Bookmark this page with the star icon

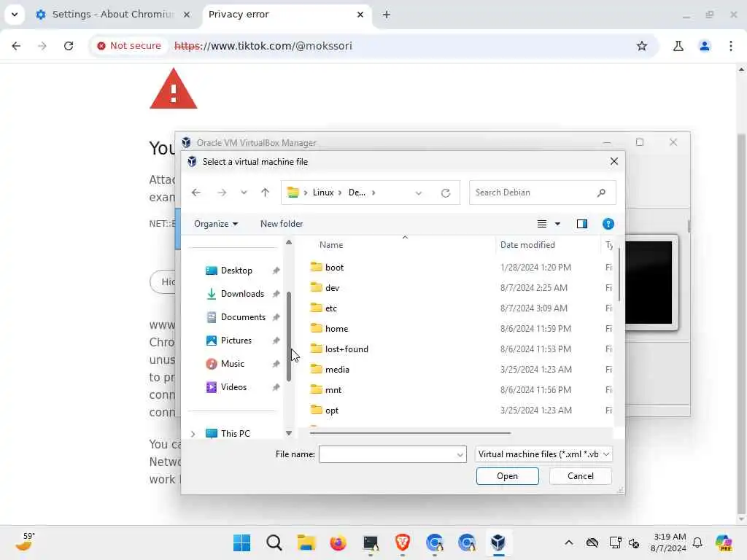click(x=642, y=46)
